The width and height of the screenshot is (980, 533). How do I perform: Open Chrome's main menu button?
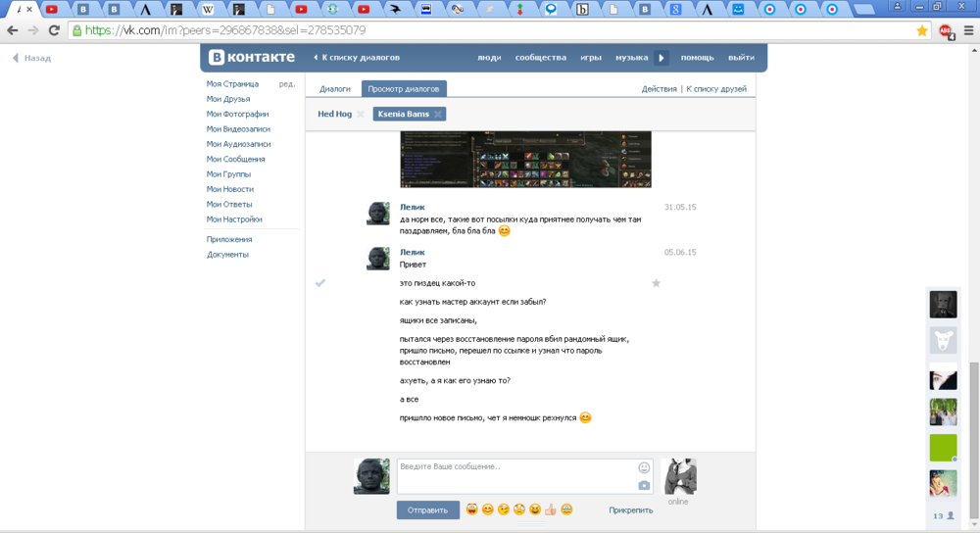pyautogui.click(x=968, y=30)
